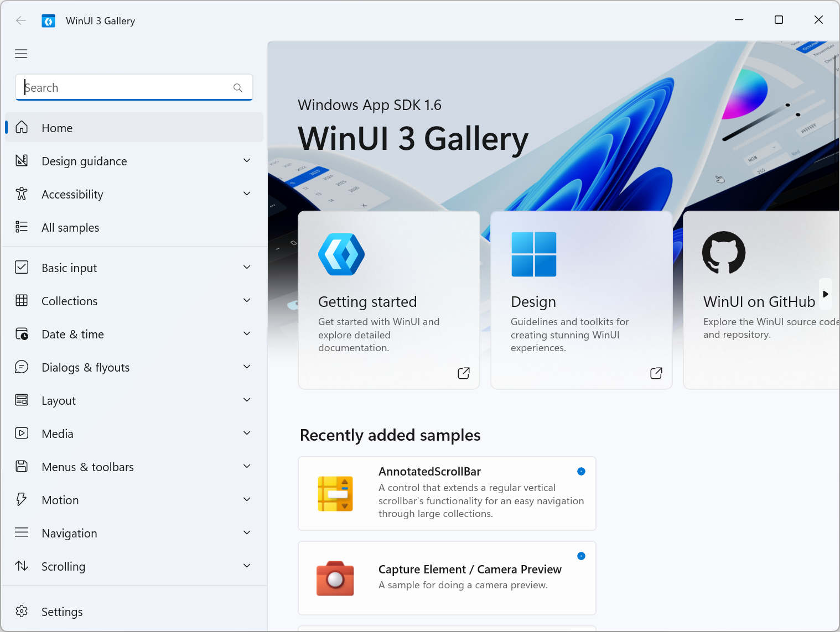This screenshot has height=632, width=840.
Task: Click the Dialogs & flyouts speech bubble icon
Action: 22,367
